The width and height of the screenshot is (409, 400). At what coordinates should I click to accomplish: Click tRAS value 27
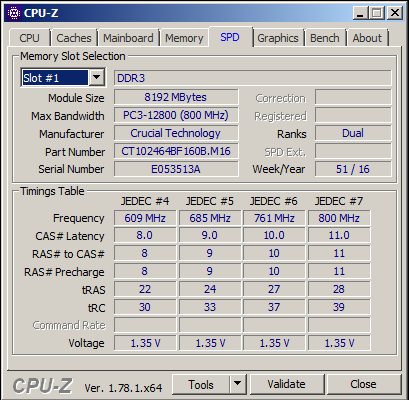point(274,289)
